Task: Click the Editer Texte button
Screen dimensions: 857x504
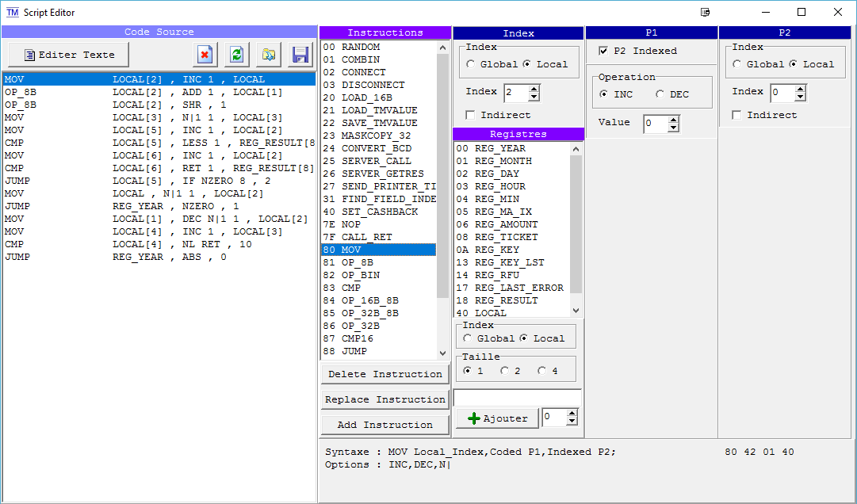Action: pos(69,55)
